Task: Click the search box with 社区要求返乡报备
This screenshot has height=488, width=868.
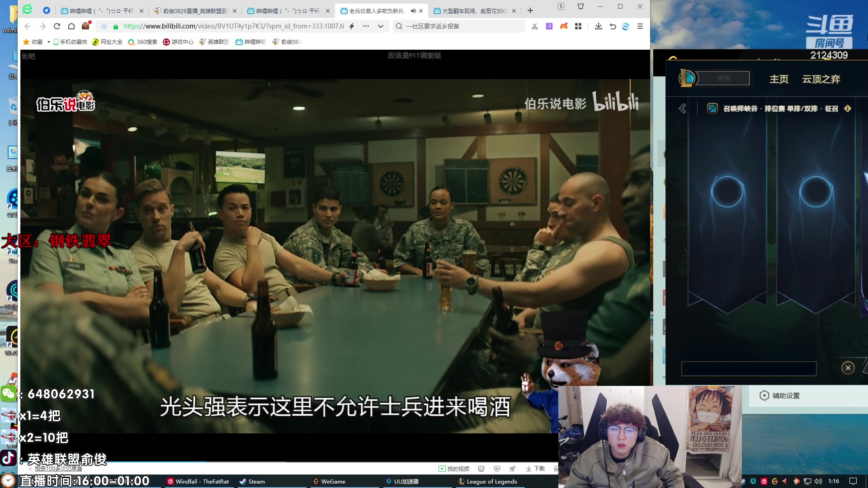Action: coord(459,26)
